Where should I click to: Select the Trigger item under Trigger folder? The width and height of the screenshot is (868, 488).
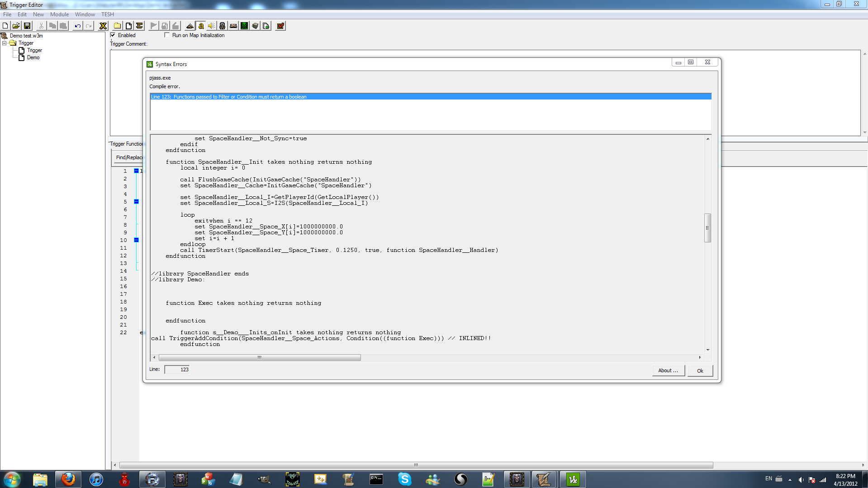(x=34, y=50)
